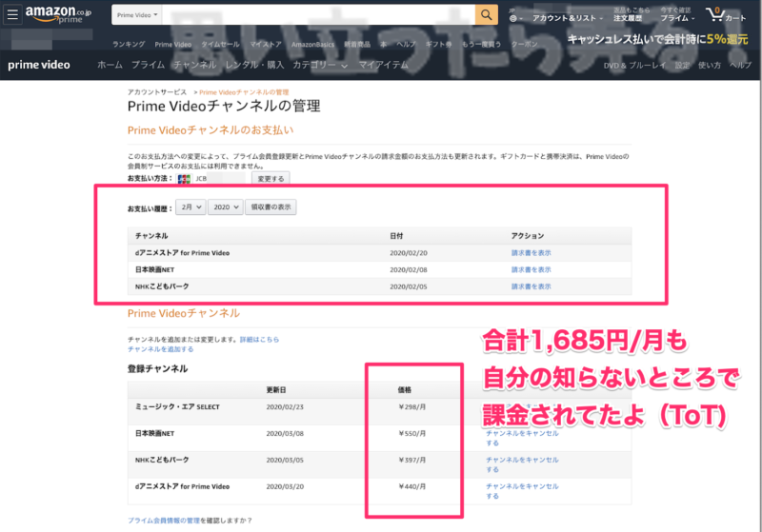Click 請求書を表示 for the NHKこどもパーク payment row

[531, 286]
